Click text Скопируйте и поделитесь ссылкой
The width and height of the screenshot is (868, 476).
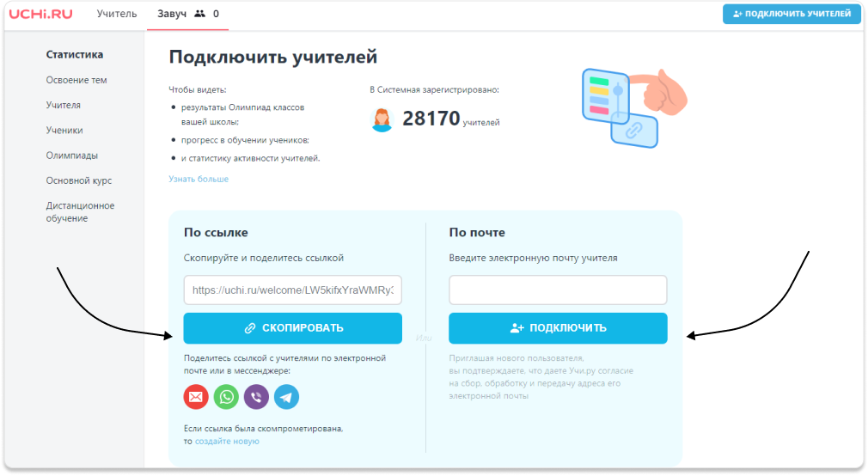pos(264,258)
